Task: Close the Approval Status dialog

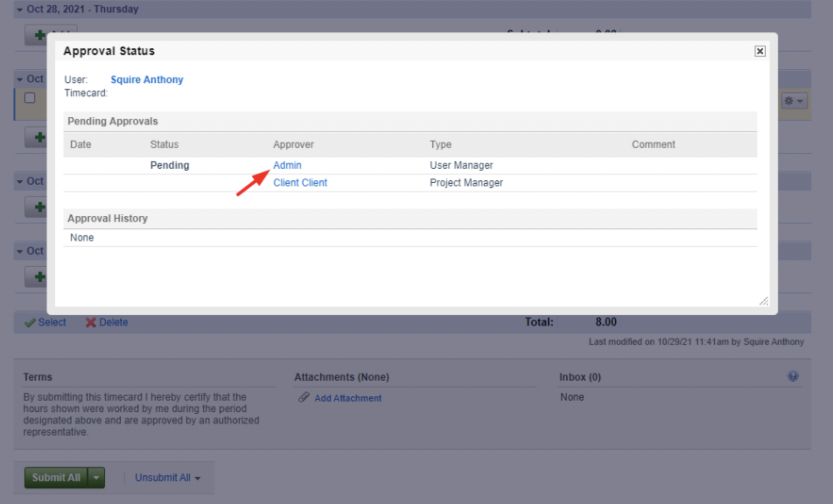Action: coord(760,51)
